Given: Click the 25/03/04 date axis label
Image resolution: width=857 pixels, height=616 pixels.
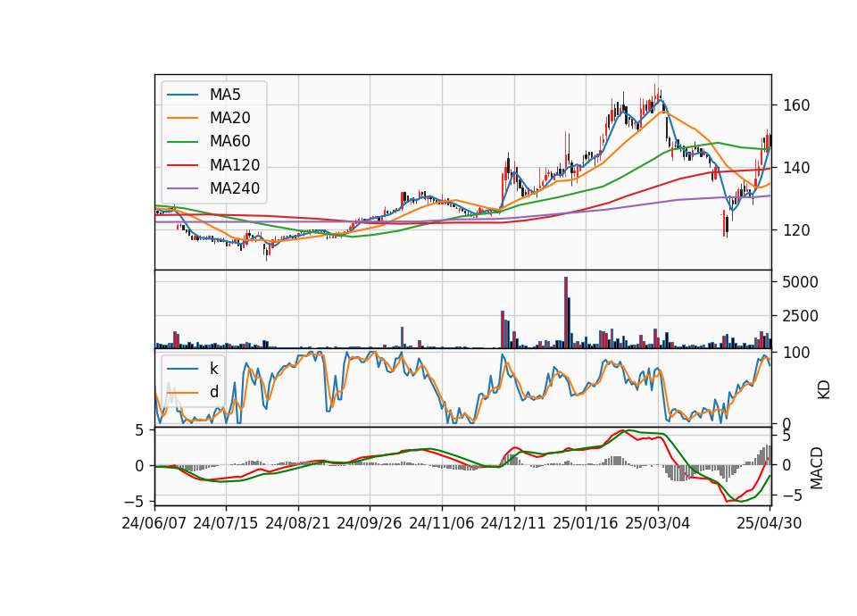Looking at the screenshot, I should (x=658, y=524).
